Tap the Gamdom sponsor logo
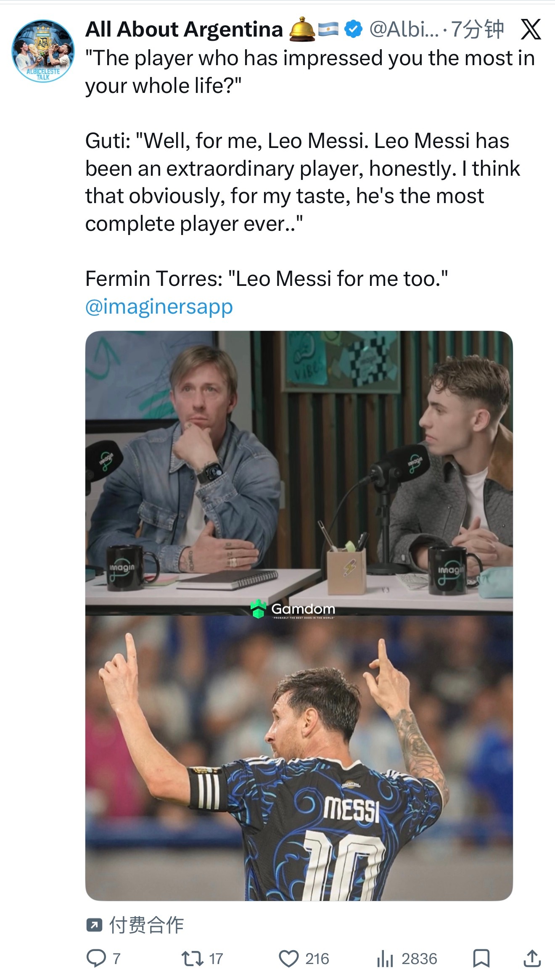555x980 pixels. tap(293, 609)
